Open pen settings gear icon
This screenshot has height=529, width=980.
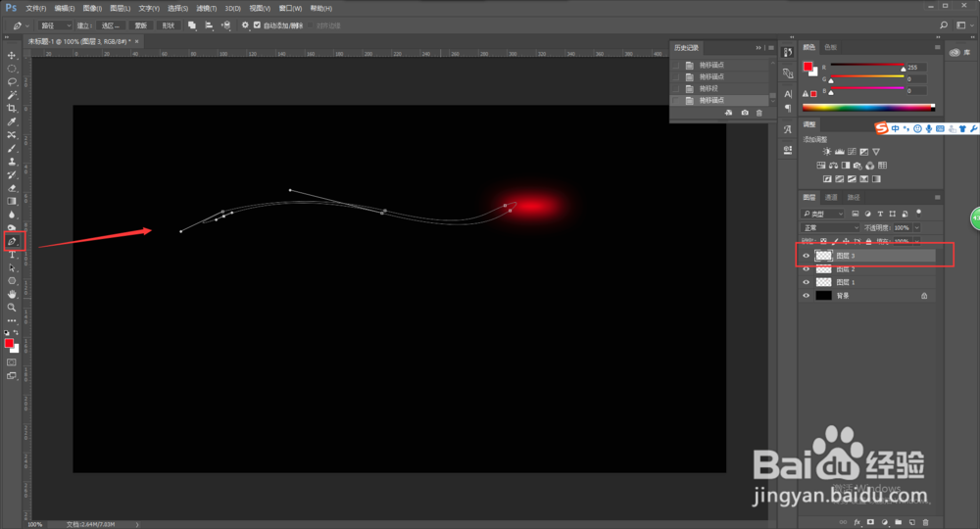tap(245, 25)
